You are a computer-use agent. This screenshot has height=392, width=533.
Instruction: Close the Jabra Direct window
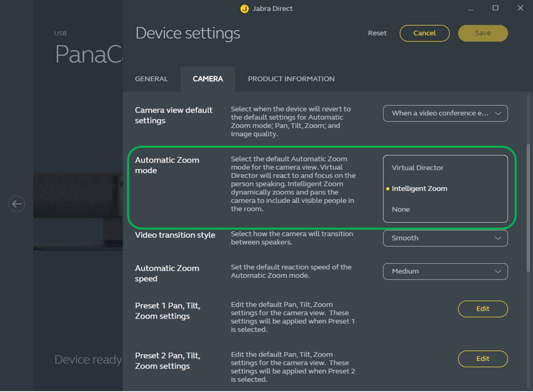click(x=520, y=8)
